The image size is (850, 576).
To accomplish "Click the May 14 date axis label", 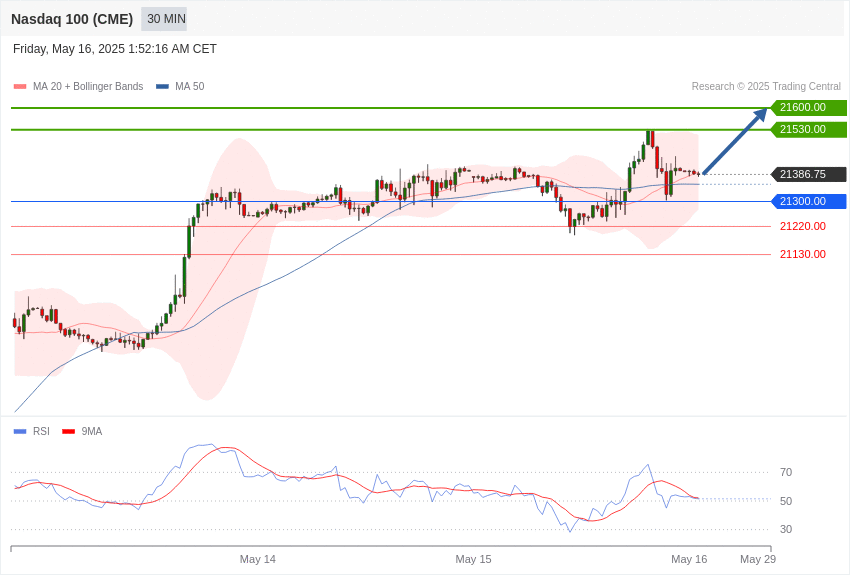I will [x=258, y=559].
